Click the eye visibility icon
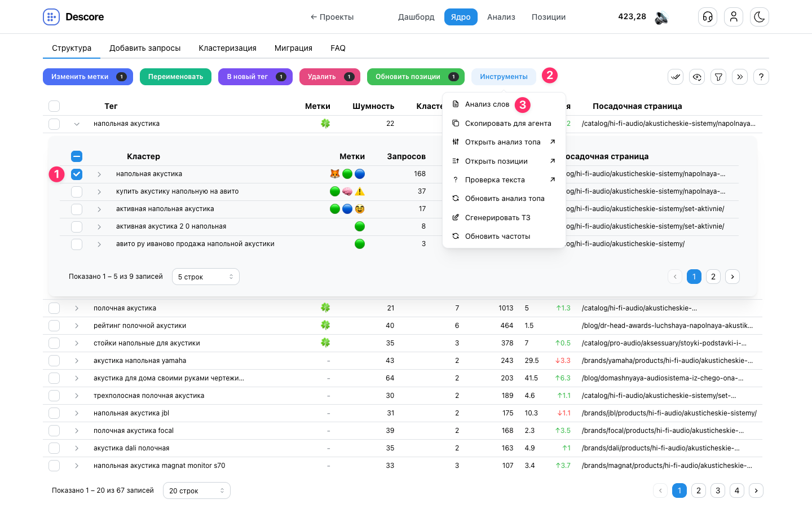Screen dimensions: 812x508 click(697, 77)
